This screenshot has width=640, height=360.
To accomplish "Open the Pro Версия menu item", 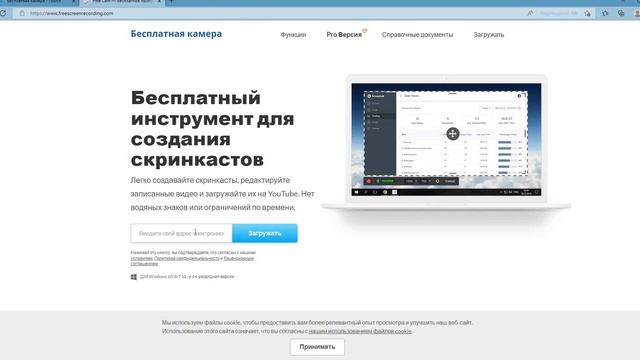I will [x=344, y=35].
